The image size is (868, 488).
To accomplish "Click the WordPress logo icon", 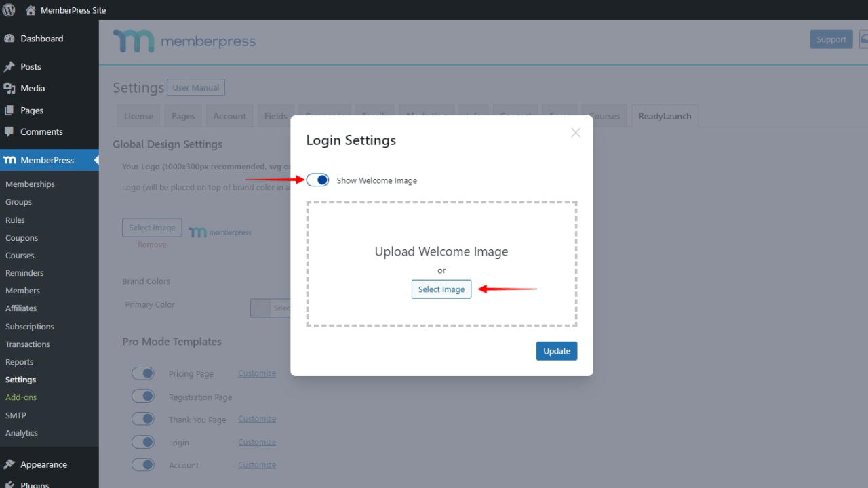I will tap(9, 10).
